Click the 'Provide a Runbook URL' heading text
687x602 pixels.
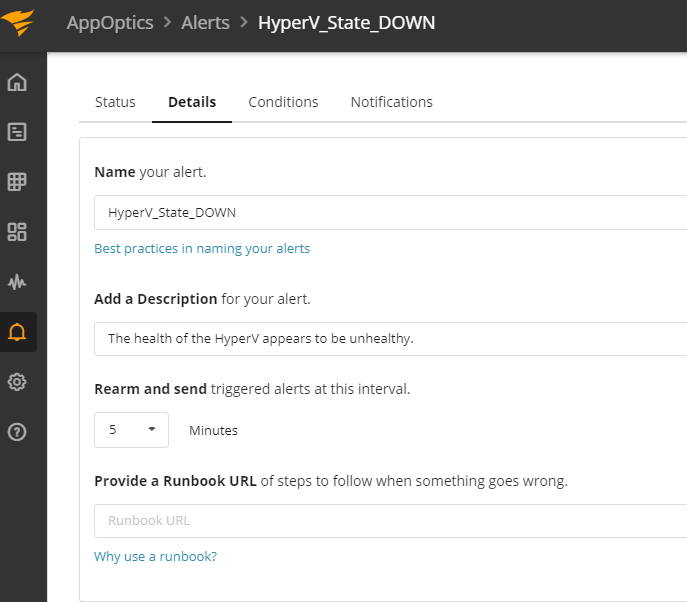pyautogui.click(x=175, y=481)
